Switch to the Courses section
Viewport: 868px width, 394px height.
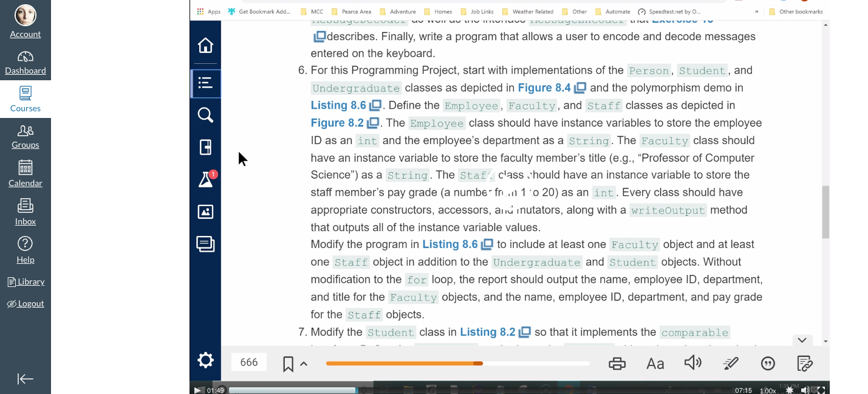(x=25, y=99)
